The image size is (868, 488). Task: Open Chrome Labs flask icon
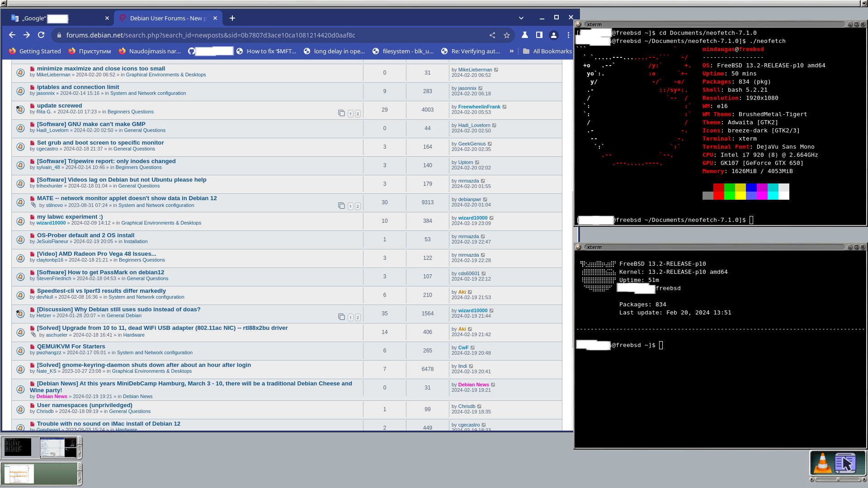[525, 35]
